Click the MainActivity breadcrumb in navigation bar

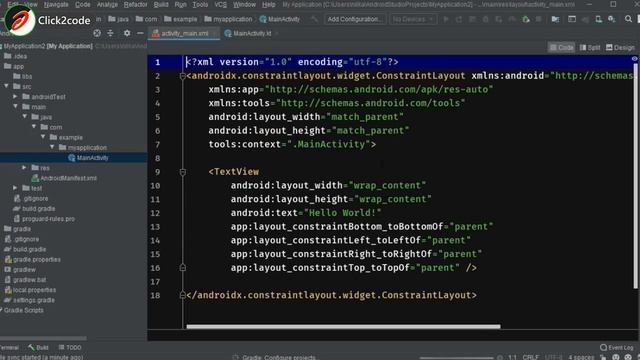click(x=280, y=19)
